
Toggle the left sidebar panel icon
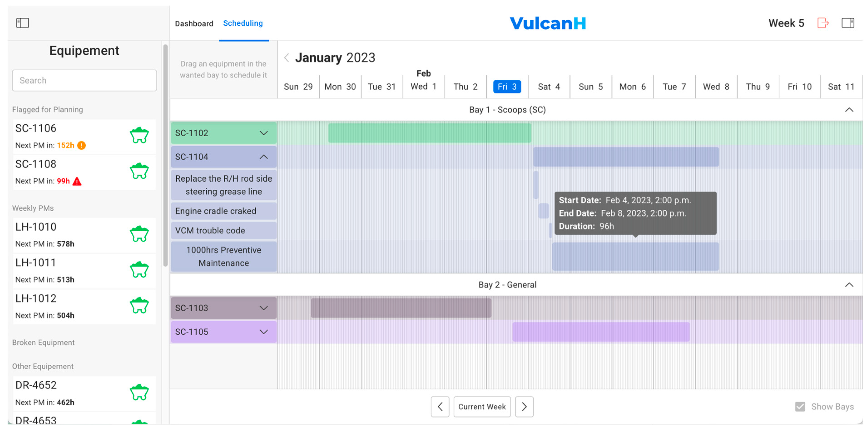[x=22, y=23]
